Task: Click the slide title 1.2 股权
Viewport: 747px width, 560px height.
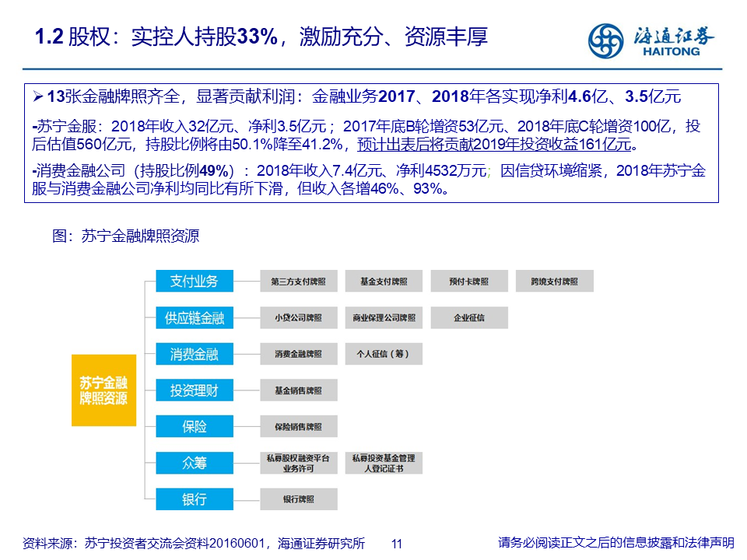Action: click(261, 37)
